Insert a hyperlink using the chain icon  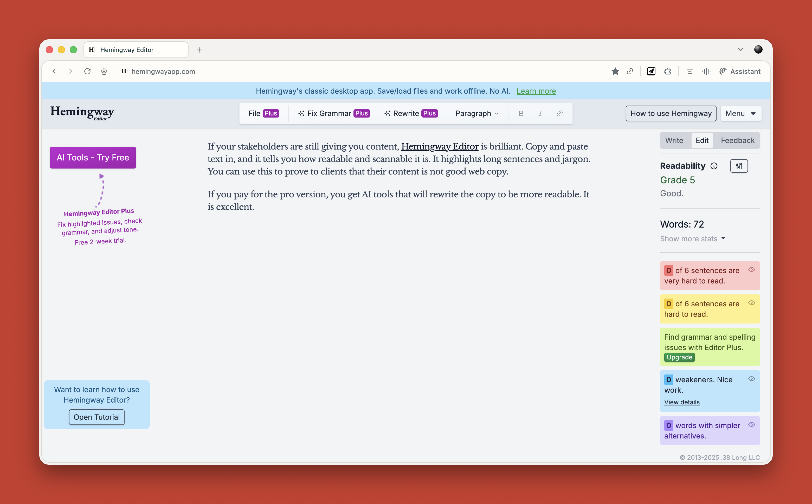pyautogui.click(x=560, y=113)
